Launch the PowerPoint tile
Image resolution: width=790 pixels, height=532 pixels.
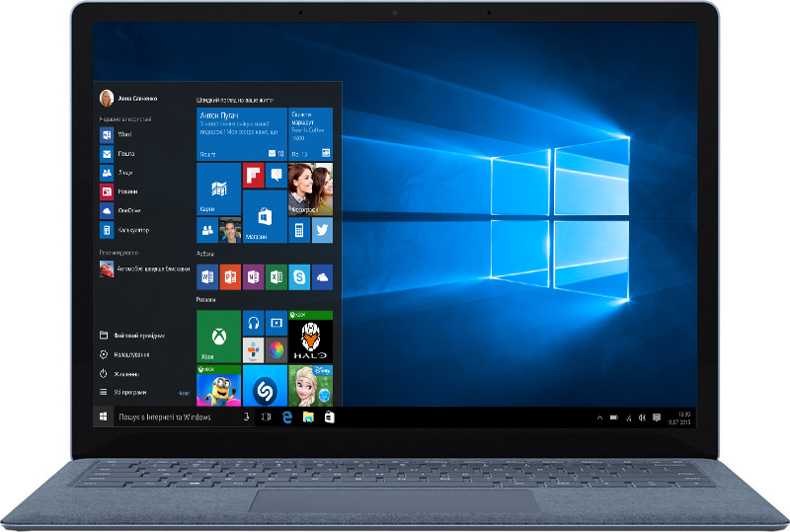230,277
